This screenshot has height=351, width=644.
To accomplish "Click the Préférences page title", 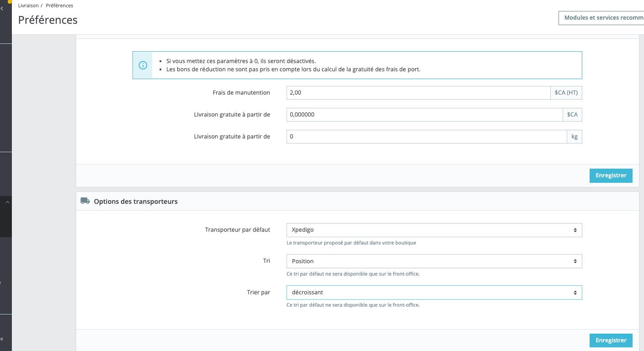I will (x=48, y=20).
